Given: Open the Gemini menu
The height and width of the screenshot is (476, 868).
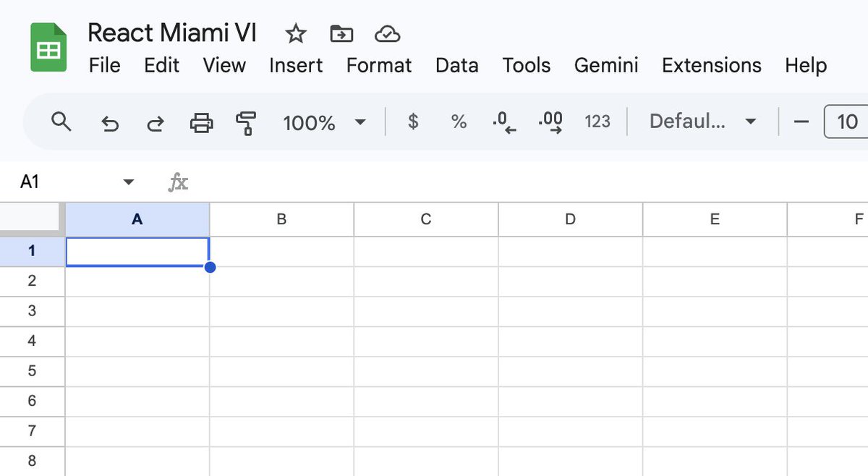Looking at the screenshot, I should pos(606,65).
